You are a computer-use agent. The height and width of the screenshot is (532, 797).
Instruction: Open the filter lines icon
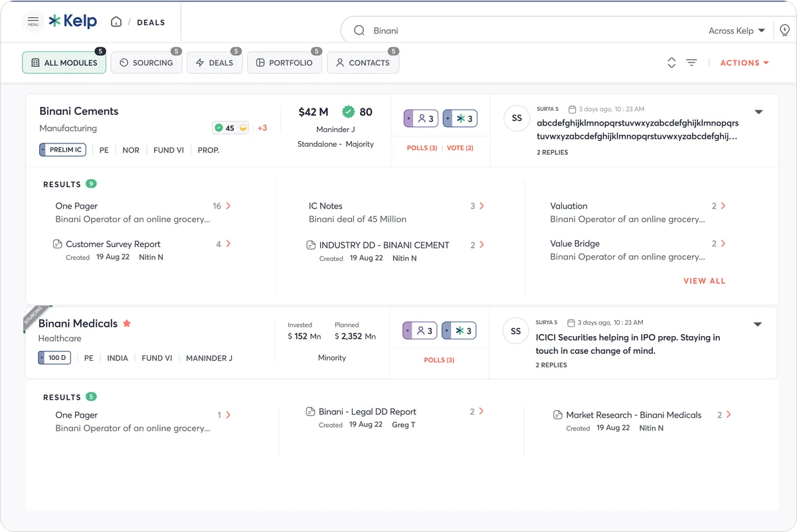(691, 62)
